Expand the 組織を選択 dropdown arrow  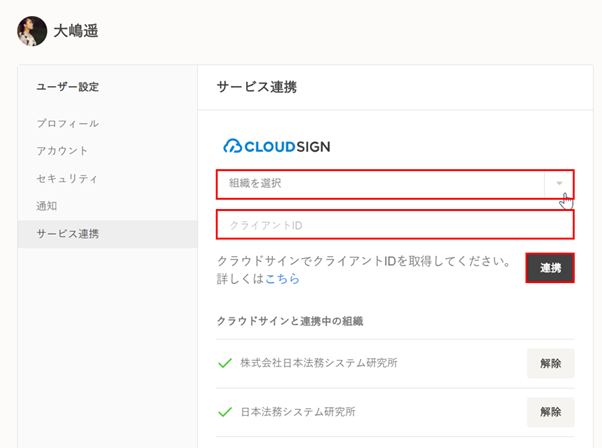pos(559,184)
